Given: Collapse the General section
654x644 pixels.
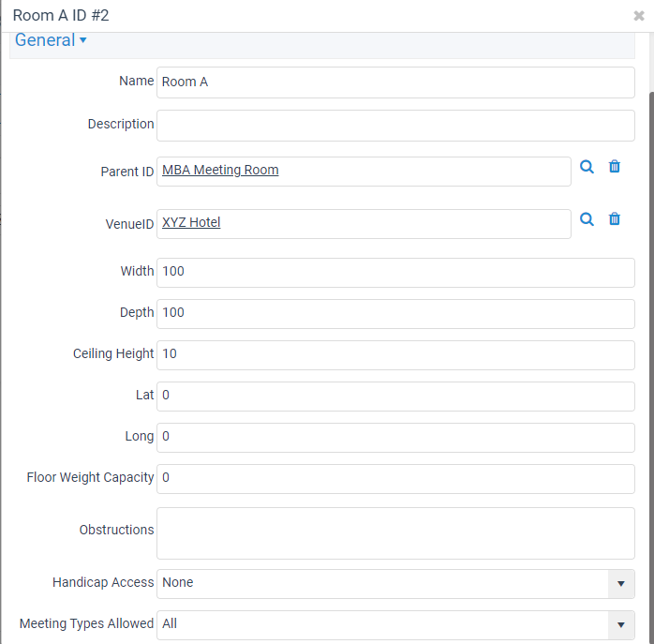Looking at the screenshot, I should (51, 40).
